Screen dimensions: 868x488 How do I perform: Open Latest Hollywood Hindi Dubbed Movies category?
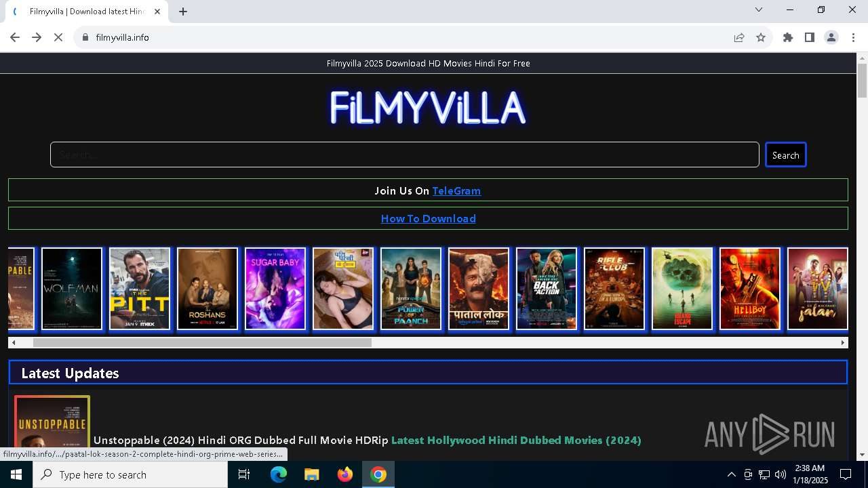(x=516, y=441)
